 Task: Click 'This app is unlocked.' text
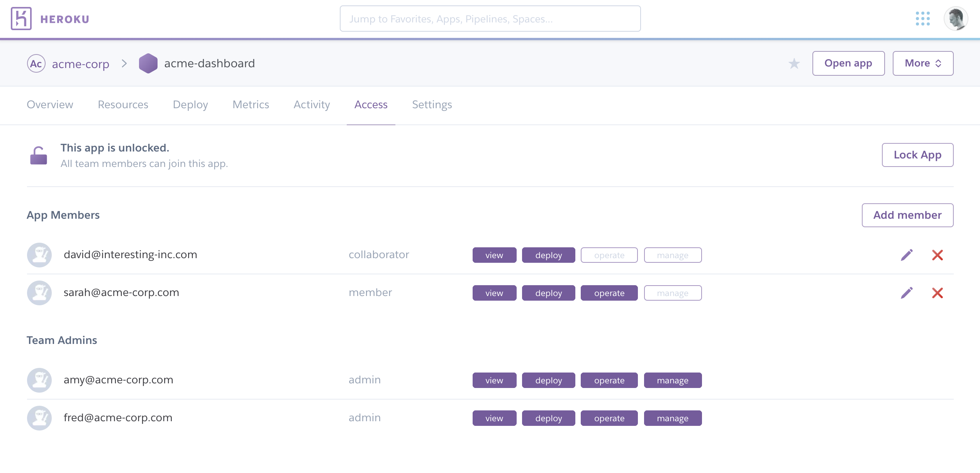pos(115,148)
